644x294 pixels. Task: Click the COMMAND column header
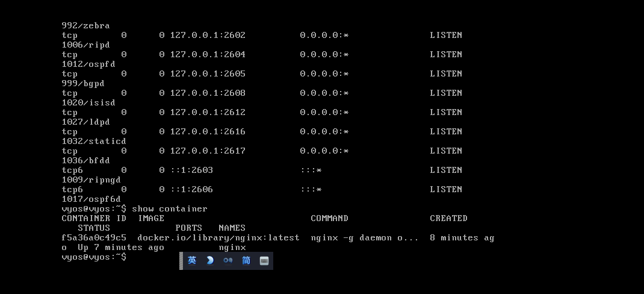329,218
